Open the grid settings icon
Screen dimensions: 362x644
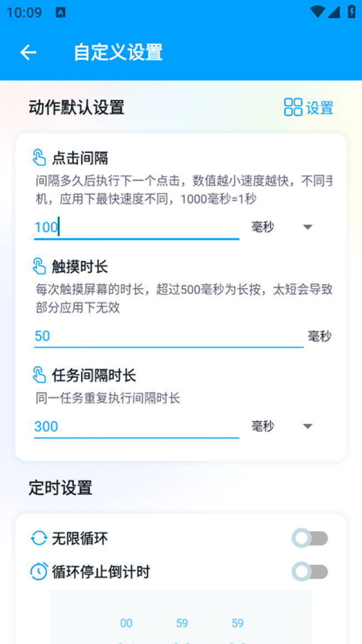tap(293, 107)
